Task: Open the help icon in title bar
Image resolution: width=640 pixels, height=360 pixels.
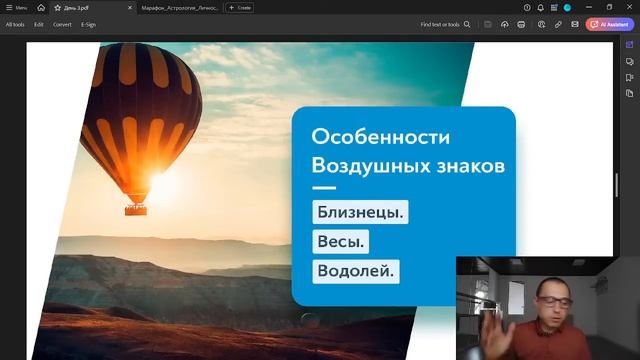Action: point(527,8)
